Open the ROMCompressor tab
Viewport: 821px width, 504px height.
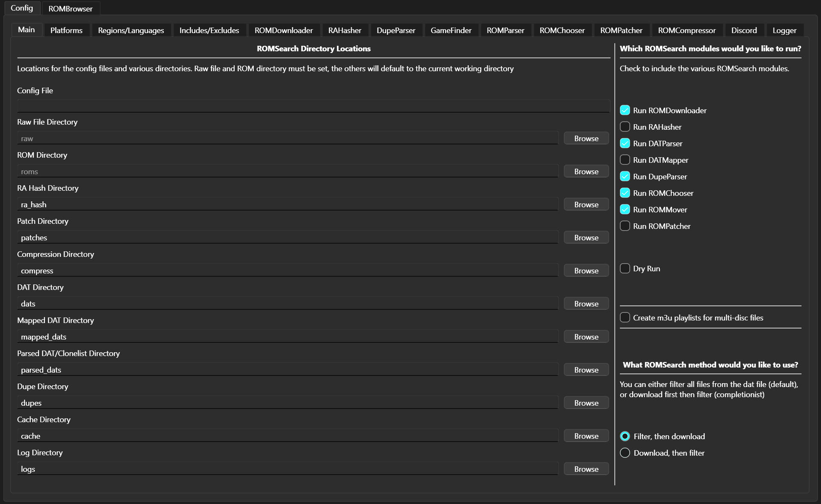pyautogui.click(x=687, y=31)
